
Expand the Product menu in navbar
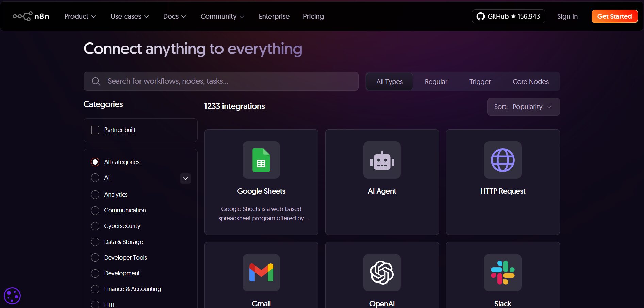tap(80, 16)
